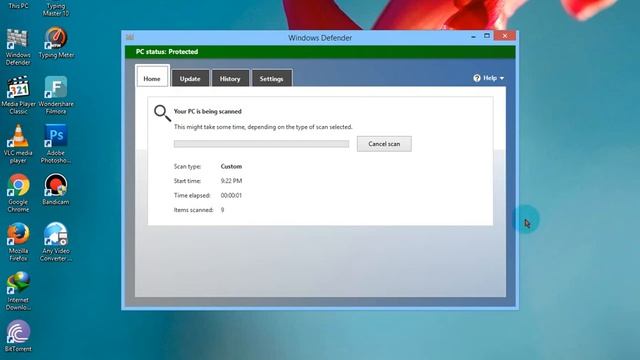This screenshot has width=640, height=360.
Task: Close the Windows Defender window
Action: 505,36
